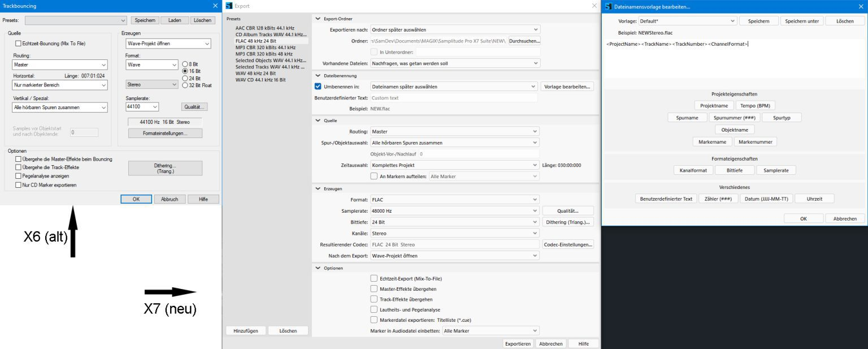The height and width of the screenshot is (349, 868).
Task: Click Laden button in Trackbouncing
Action: (175, 20)
